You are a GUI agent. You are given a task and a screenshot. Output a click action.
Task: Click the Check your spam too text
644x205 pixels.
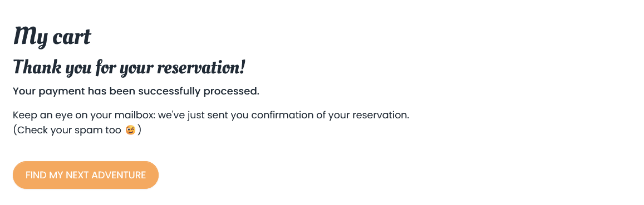tap(67, 131)
